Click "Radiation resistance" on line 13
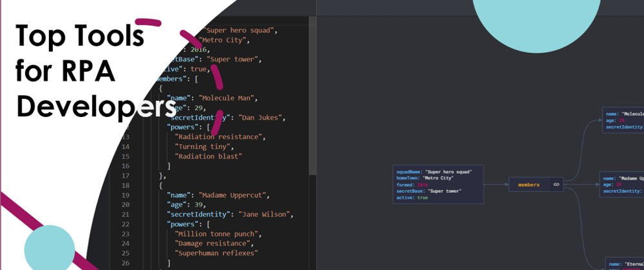The image size is (644, 270). click(x=220, y=136)
